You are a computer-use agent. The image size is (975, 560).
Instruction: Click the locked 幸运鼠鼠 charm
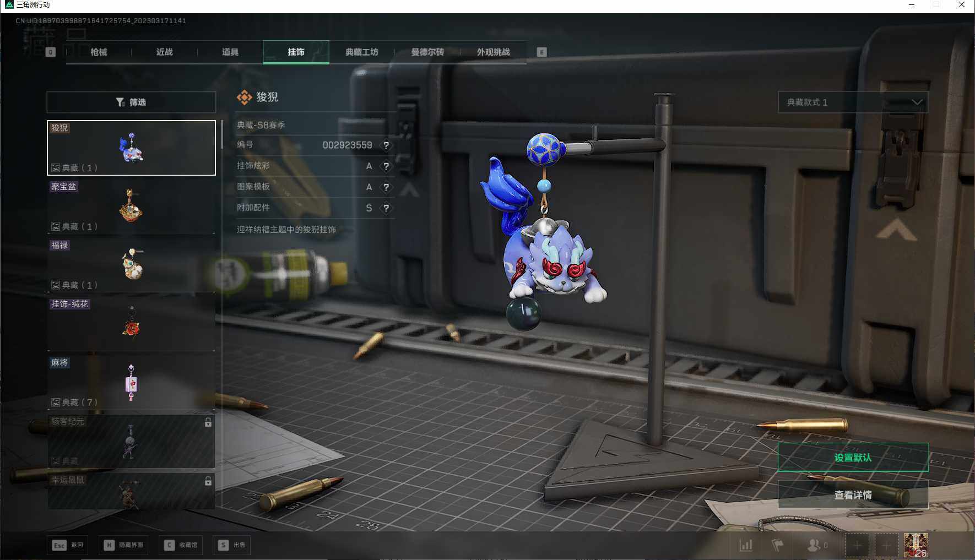point(131,491)
